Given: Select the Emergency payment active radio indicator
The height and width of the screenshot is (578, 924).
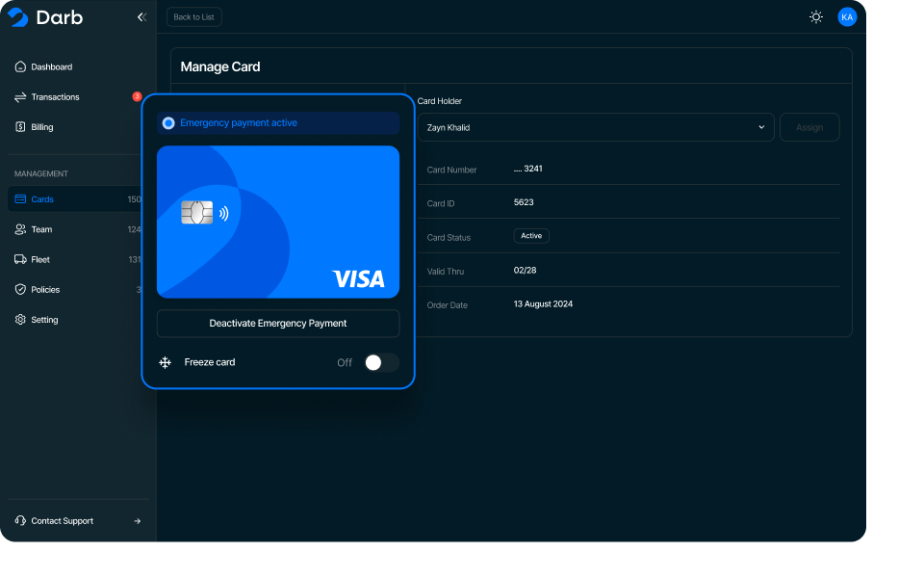Looking at the screenshot, I should coord(168,123).
